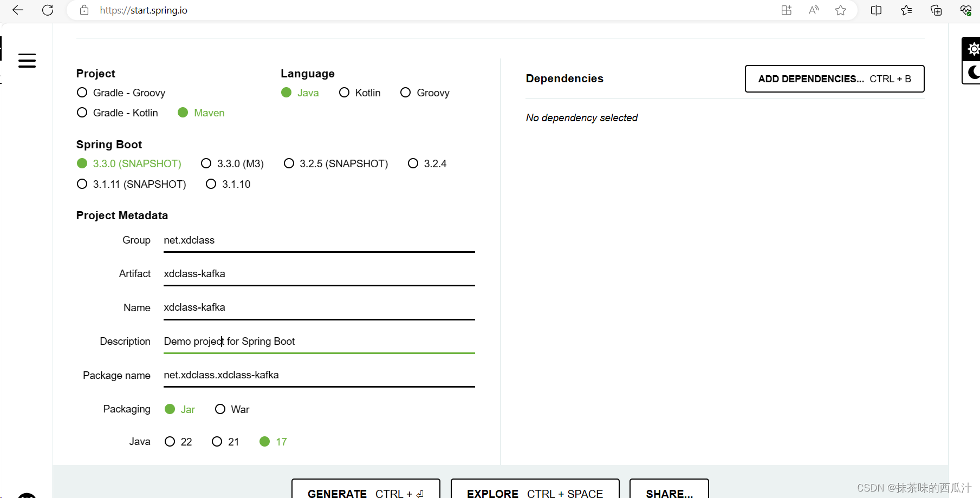Image resolution: width=980 pixels, height=498 pixels.
Task: Click the Dependencies heading
Action: point(564,78)
